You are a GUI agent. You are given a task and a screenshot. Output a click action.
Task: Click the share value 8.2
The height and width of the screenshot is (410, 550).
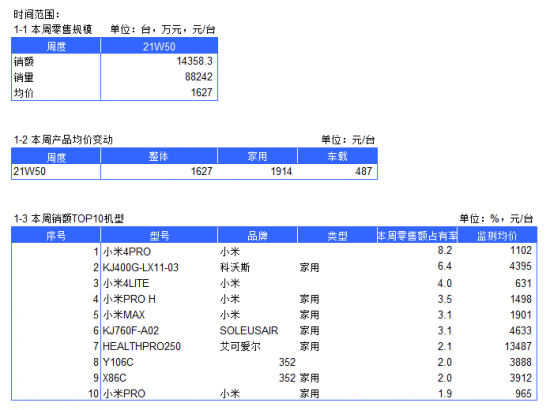(445, 250)
